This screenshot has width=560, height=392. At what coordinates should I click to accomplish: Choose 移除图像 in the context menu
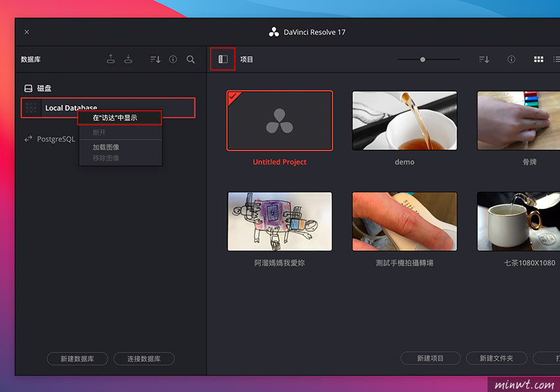click(120, 158)
